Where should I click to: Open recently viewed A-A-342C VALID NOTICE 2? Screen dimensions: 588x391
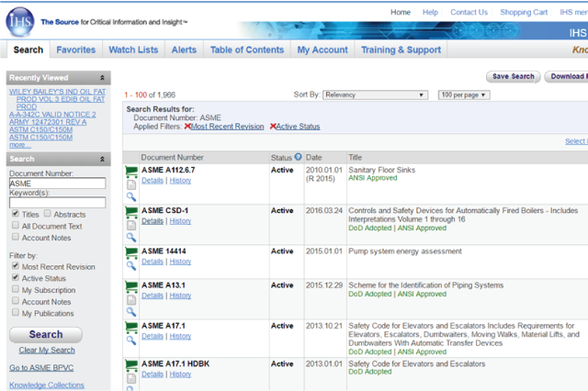(52, 114)
